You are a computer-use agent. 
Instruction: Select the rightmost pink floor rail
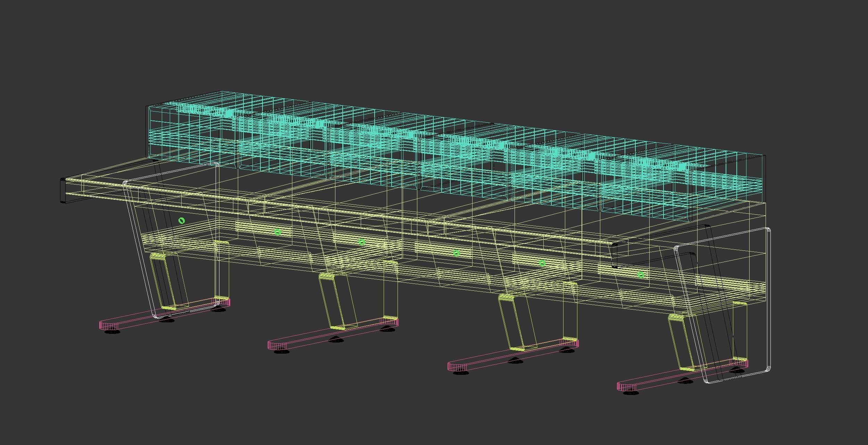(683, 376)
